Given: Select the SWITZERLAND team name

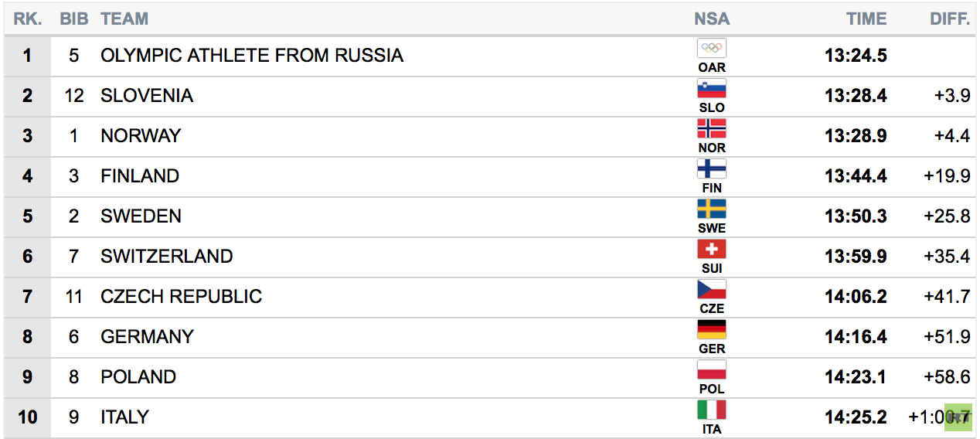Looking at the screenshot, I should [167, 257].
